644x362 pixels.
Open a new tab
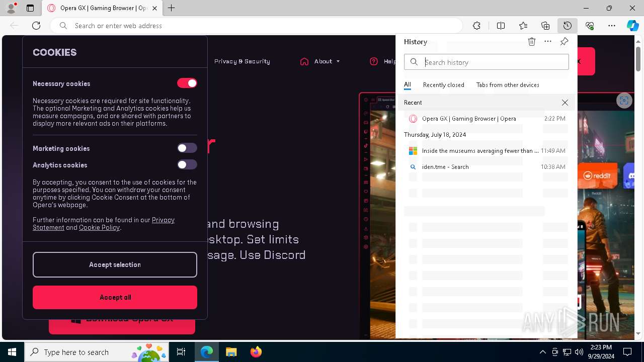click(172, 8)
